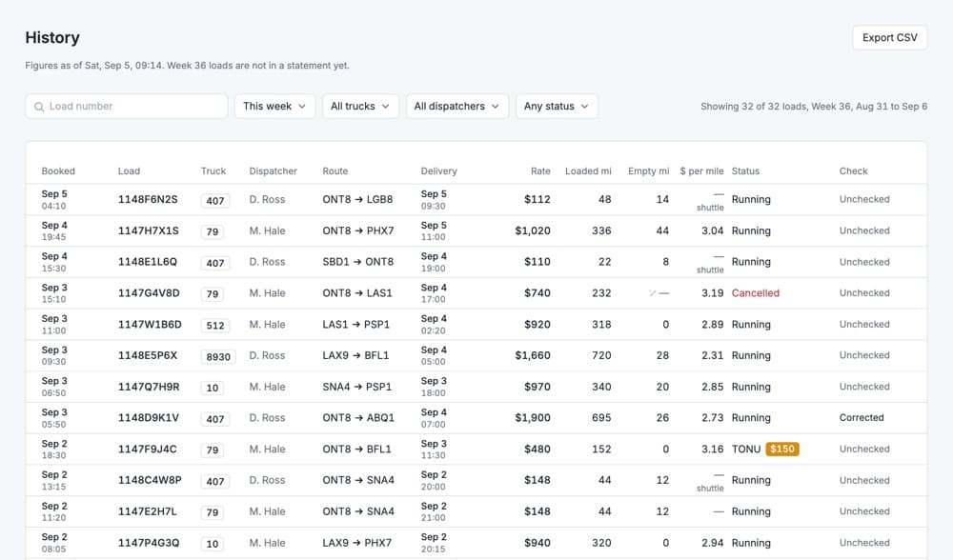This screenshot has width=953, height=560.
Task: Click truck badge 10 on load 1147Q7H9R
Action: click(213, 388)
